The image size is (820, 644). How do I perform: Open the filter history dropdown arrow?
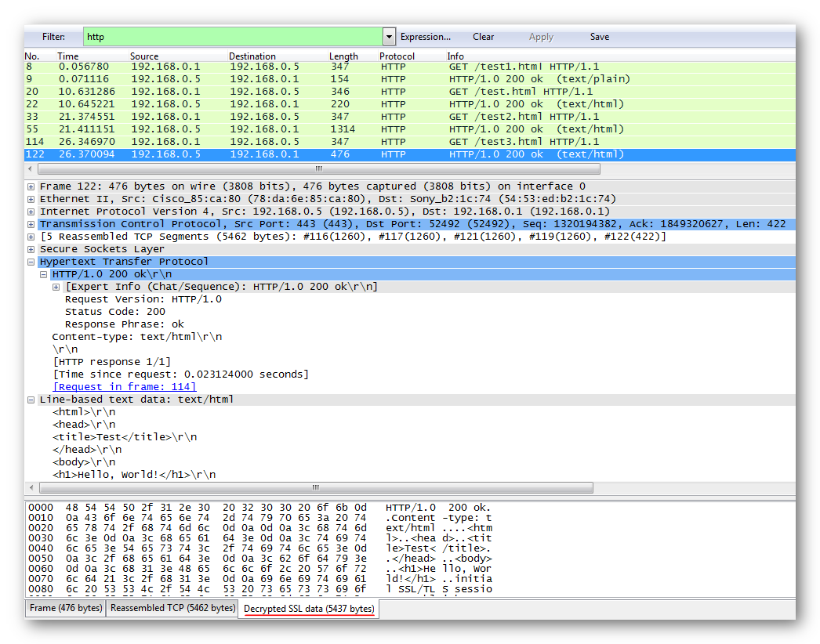click(x=390, y=37)
